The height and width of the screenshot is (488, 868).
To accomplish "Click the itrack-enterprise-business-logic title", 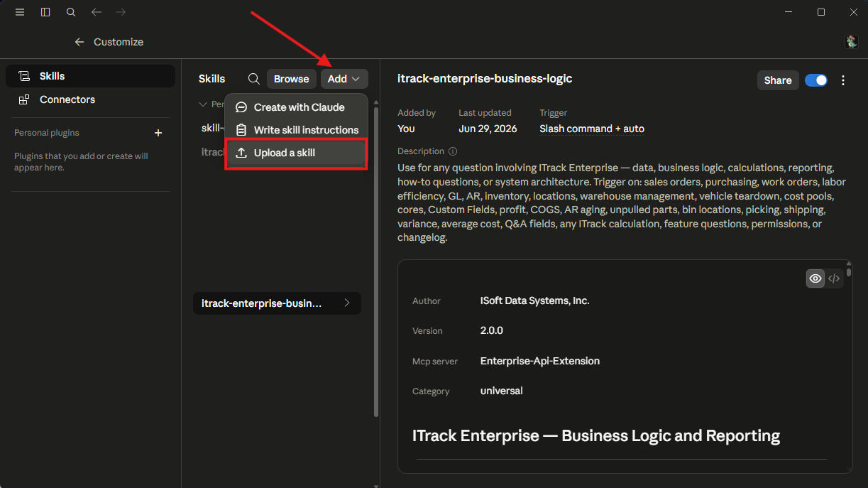I will tap(485, 79).
